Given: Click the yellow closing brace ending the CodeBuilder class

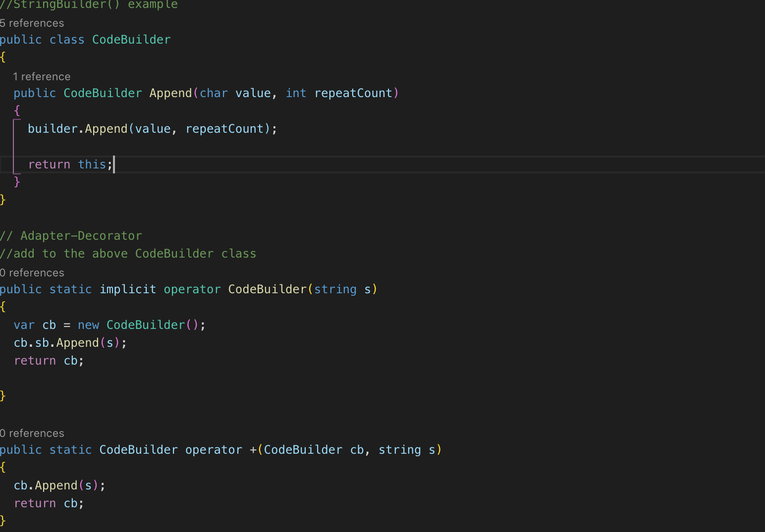Looking at the screenshot, I should tap(3, 200).
